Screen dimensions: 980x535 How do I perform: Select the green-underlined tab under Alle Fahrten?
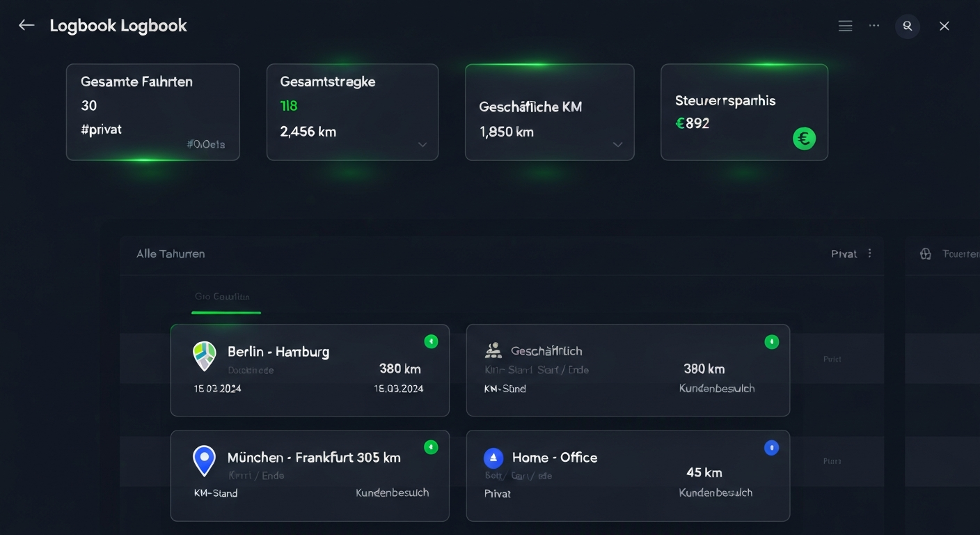click(223, 297)
